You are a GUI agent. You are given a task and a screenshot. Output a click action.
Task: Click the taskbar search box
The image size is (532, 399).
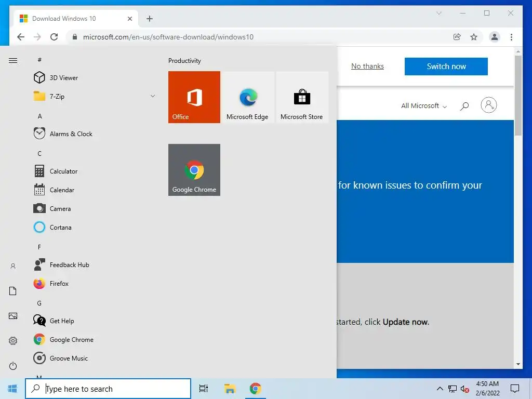click(108, 389)
